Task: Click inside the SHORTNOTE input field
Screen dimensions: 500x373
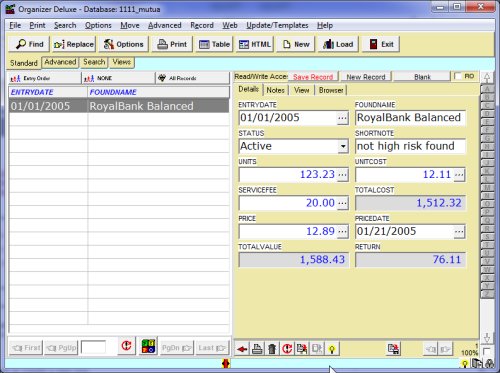Action: click(410, 146)
